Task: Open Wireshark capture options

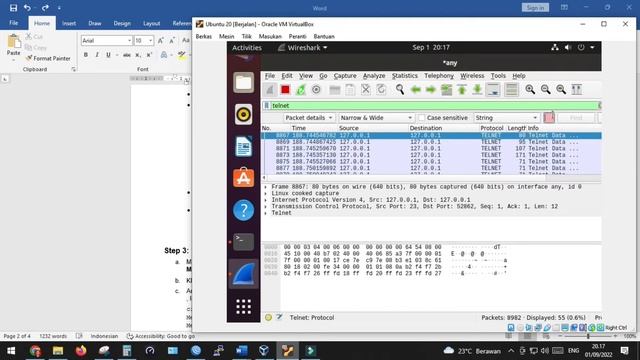Action: point(316,89)
